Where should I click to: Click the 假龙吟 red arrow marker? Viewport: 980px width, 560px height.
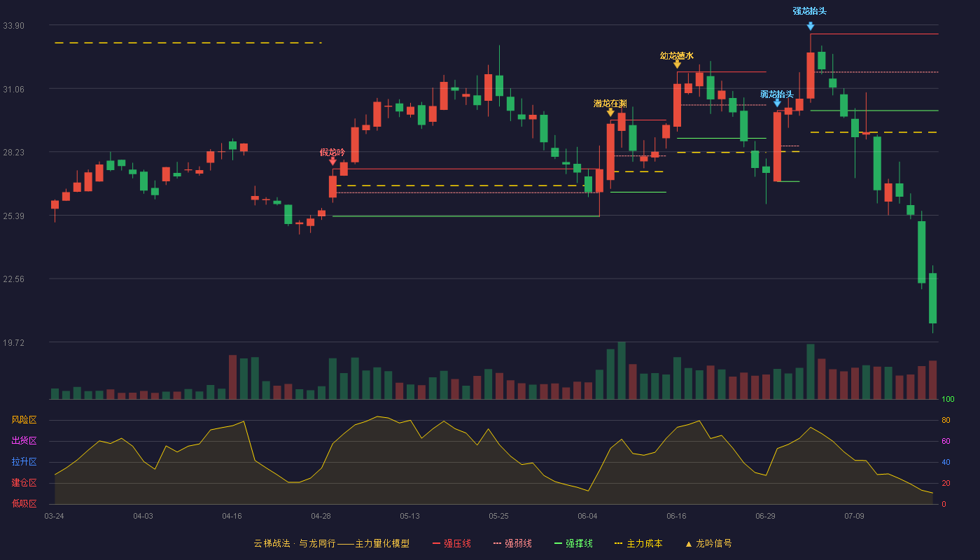click(332, 161)
